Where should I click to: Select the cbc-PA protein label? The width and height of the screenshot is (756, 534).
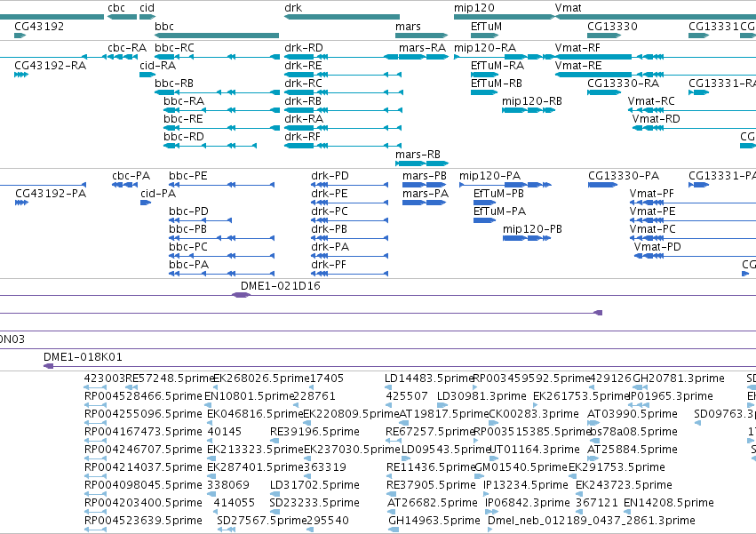point(131,176)
